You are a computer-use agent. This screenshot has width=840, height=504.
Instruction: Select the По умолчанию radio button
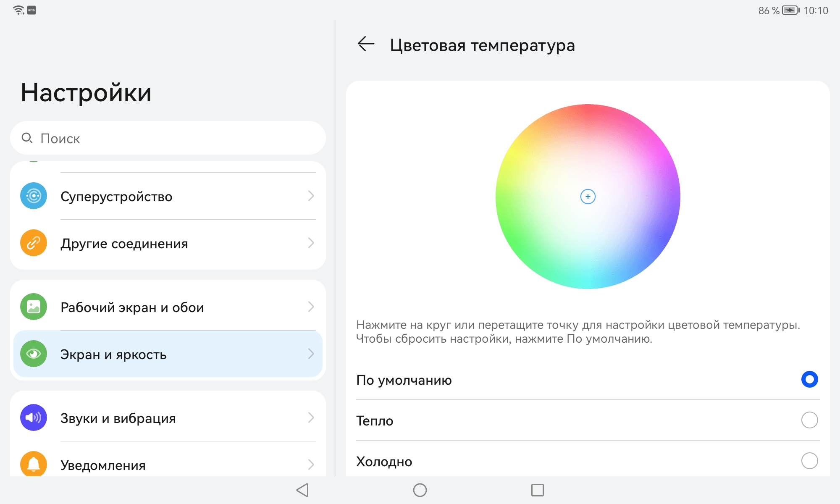(x=809, y=379)
